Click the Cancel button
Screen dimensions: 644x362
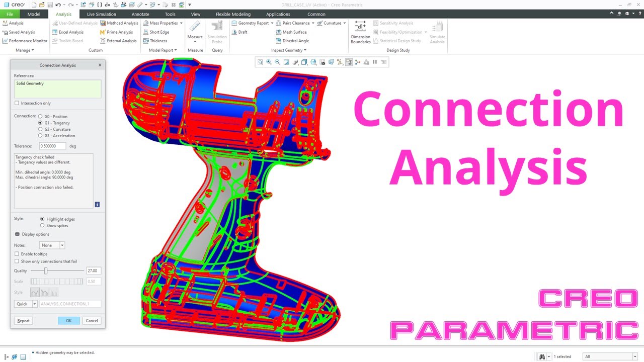point(92,321)
